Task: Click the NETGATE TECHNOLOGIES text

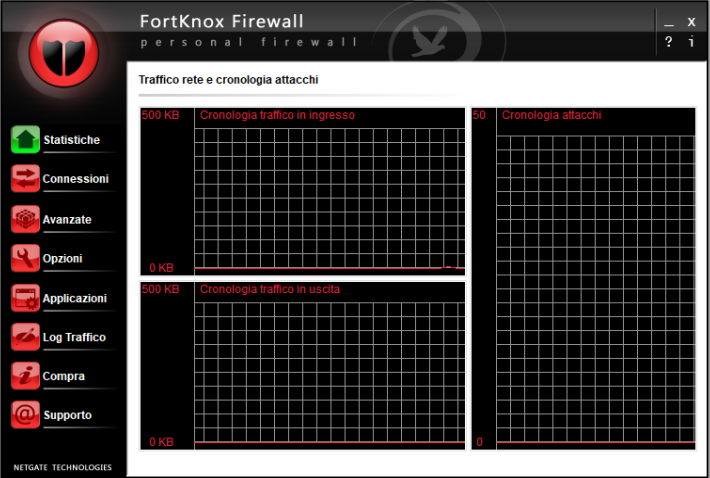Action: pos(62,467)
